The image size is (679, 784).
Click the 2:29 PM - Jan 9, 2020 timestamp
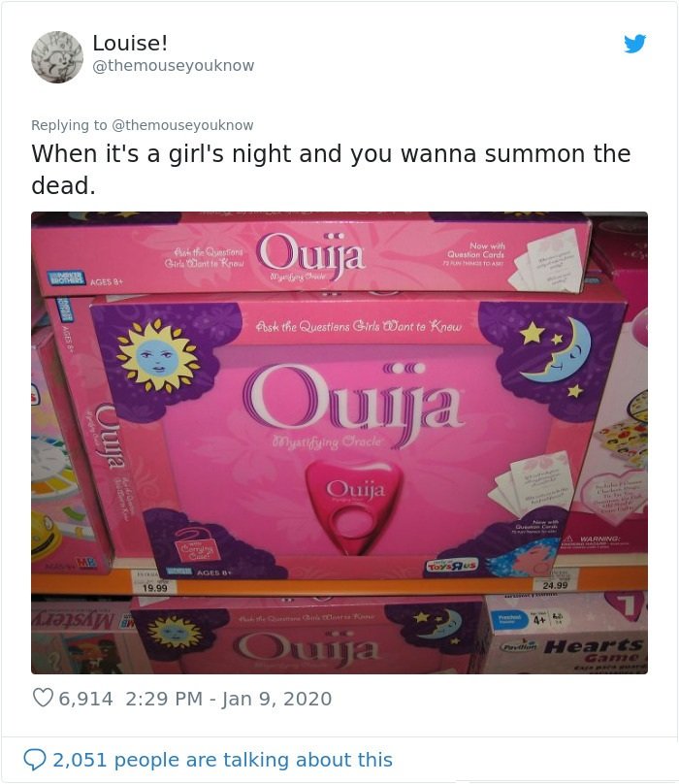[x=229, y=699]
